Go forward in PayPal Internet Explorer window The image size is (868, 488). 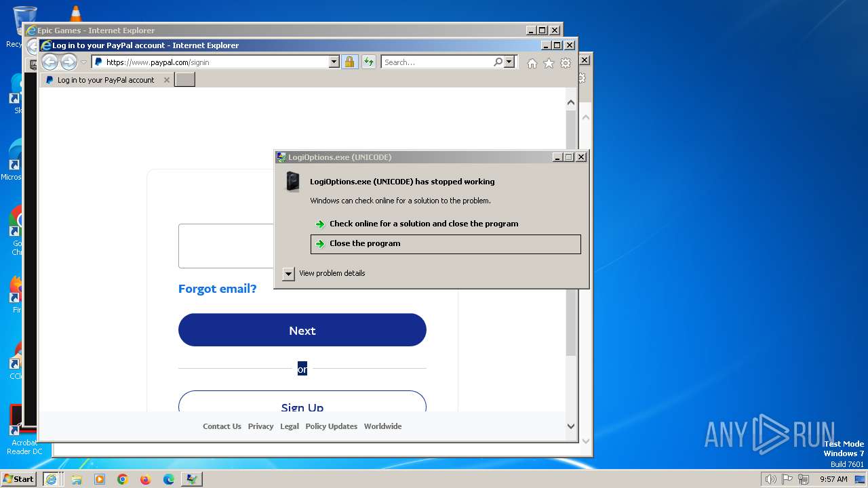tap(68, 62)
